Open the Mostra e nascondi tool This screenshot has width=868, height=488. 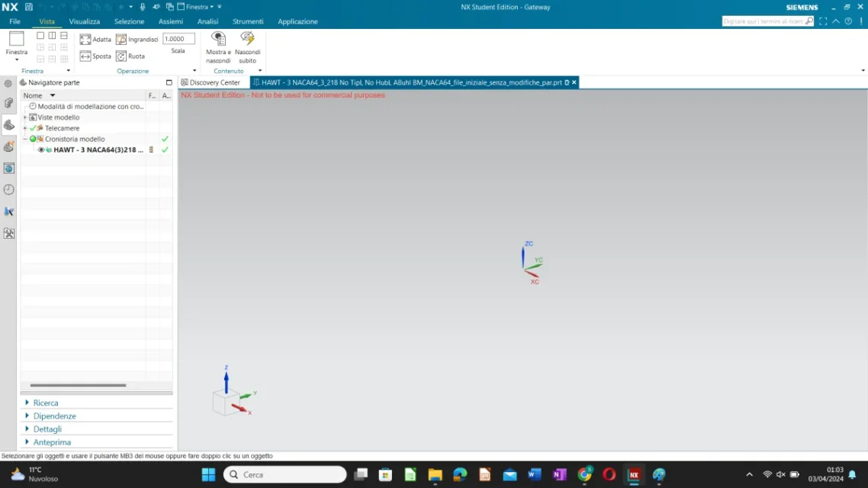pos(218,48)
